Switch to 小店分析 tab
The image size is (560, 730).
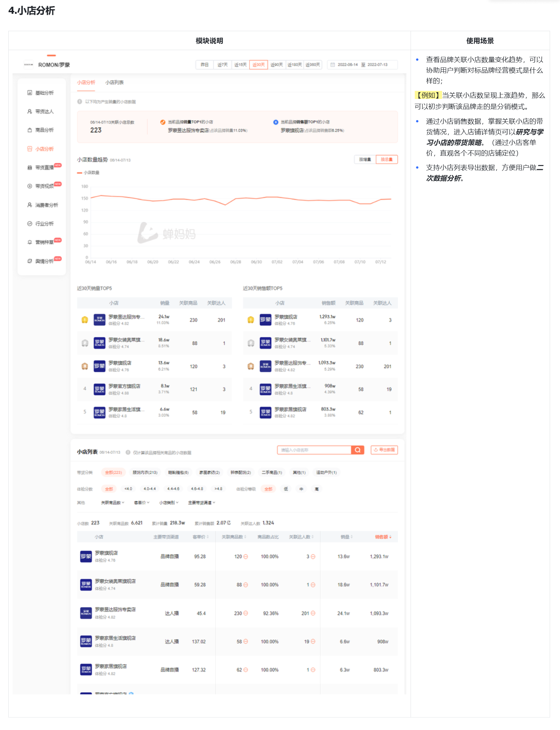click(86, 82)
